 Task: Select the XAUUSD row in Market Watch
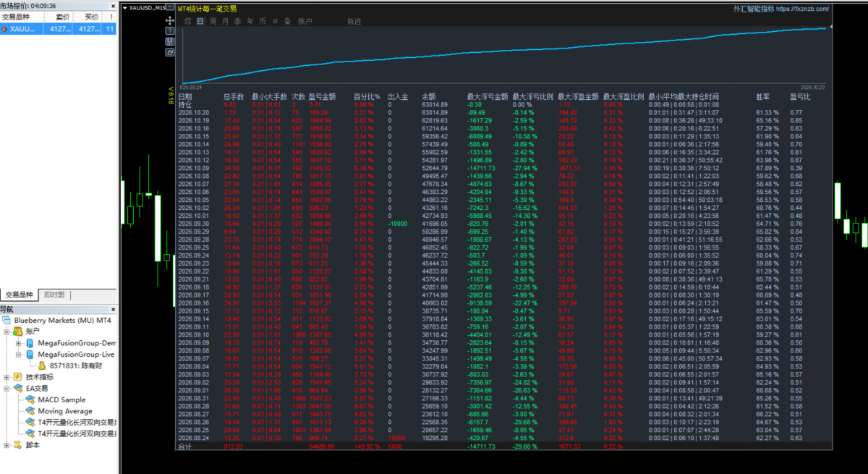(x=59, y=29)
